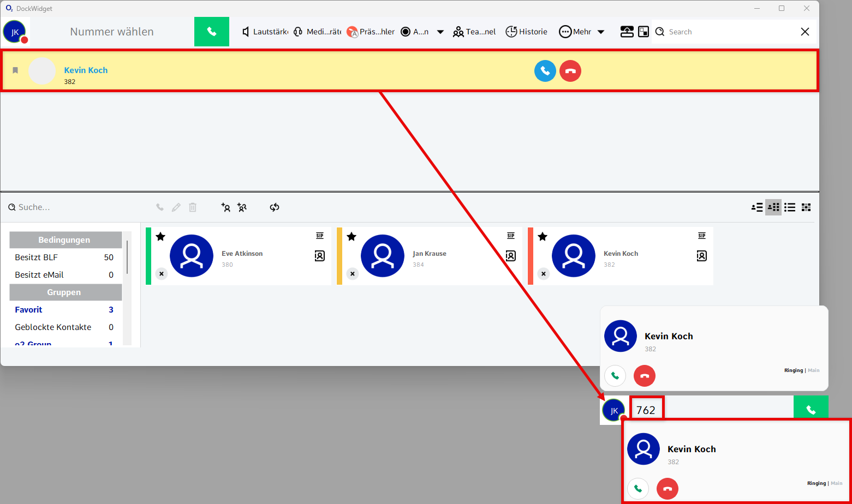The image size is (852, 504).
Task: Reject Kevin Koch's call in yellow bar
Action: point(570,71)
